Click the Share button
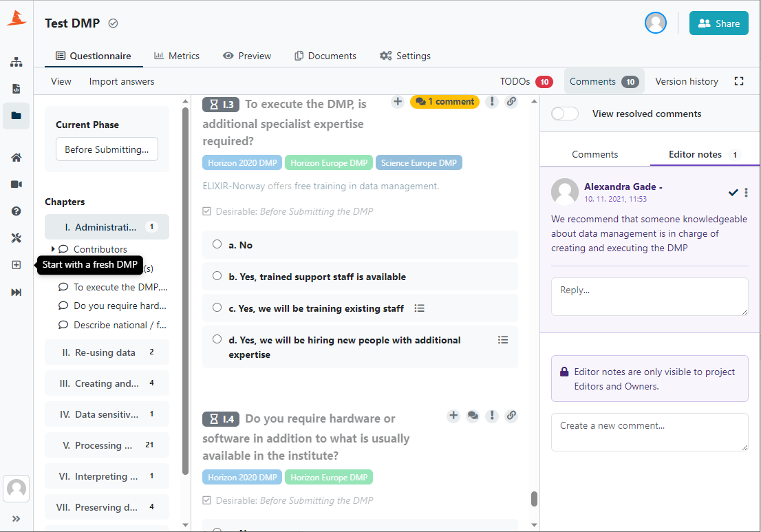The height and width of the screenshot is (532, 761). coord(719,23)
